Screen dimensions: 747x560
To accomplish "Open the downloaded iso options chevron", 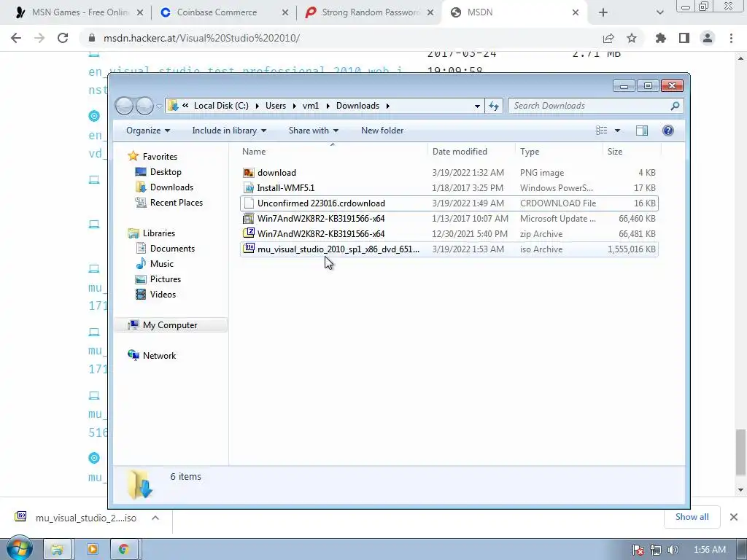I will (x=155, y=518).
